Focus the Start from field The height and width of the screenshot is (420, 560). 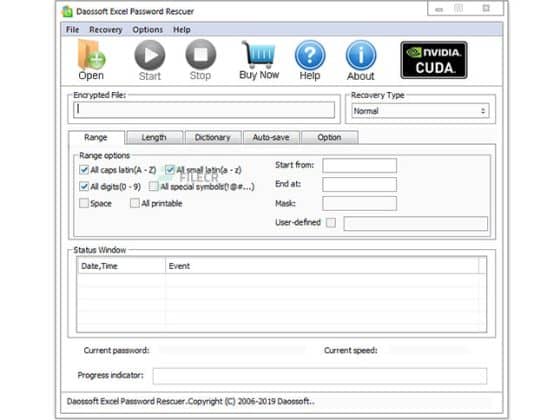coord(359,165)
